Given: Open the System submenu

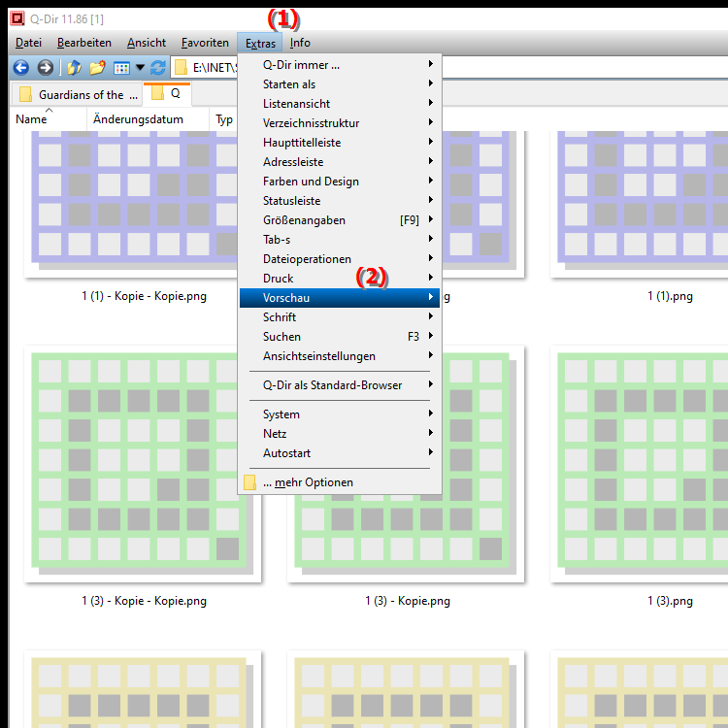Looking at the screenshot, I should (340, 414).
